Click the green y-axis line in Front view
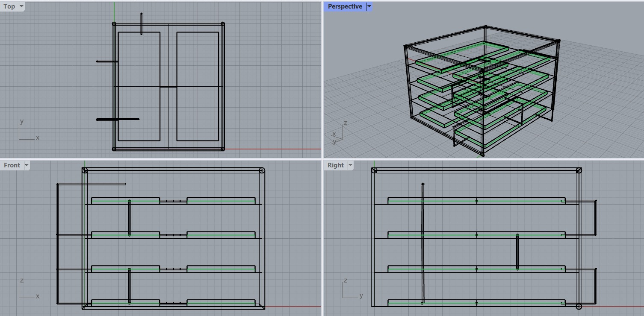The height and width of the screenshot is (316, 644). point(85,164)
